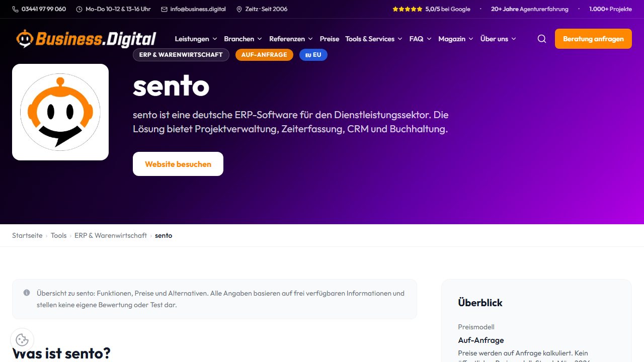Click the sento page heading
The width and height of the screenshot is (644, 362).
point(171,86)
